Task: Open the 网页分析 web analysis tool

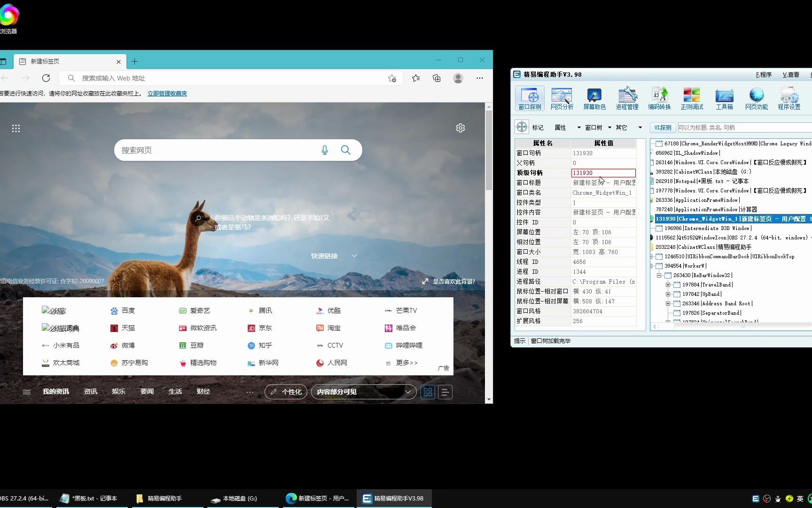Action: (562, 99)
